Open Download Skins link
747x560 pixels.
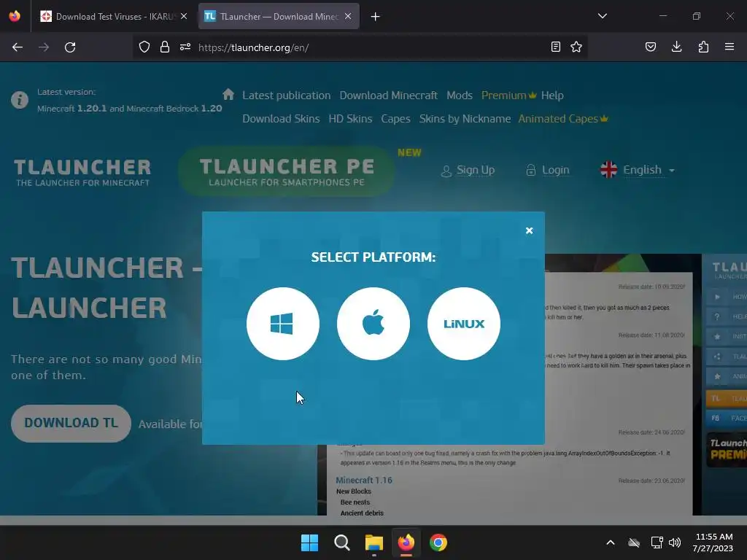(281, 119)
